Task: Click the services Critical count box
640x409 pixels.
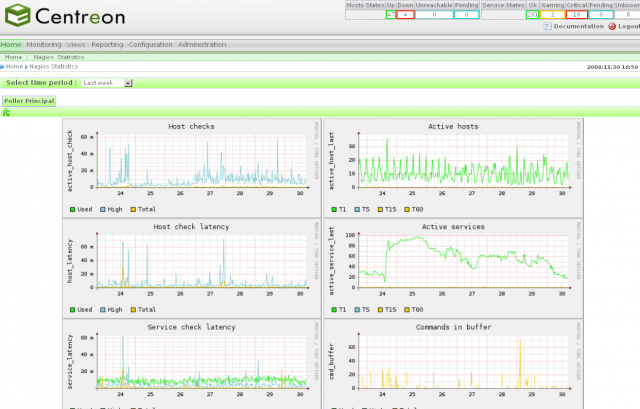Action: 577,15
